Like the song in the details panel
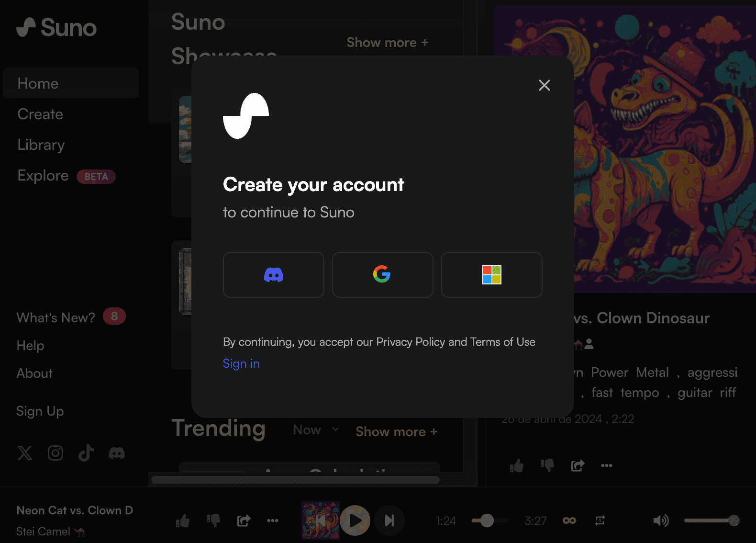Viewport: 756px width, 543px height. point(517,465)
